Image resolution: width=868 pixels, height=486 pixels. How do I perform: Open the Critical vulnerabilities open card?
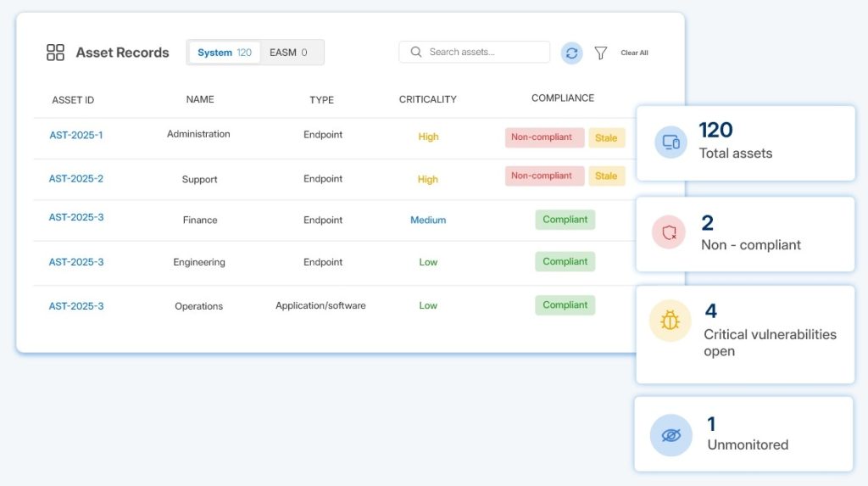(x=746, y=334)
